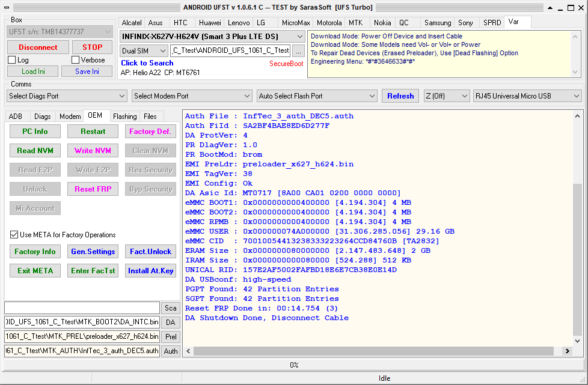Click the Fact.Unlock button
Image resolution: width=588 pixels, height=385 pixels.
point(150,252)
